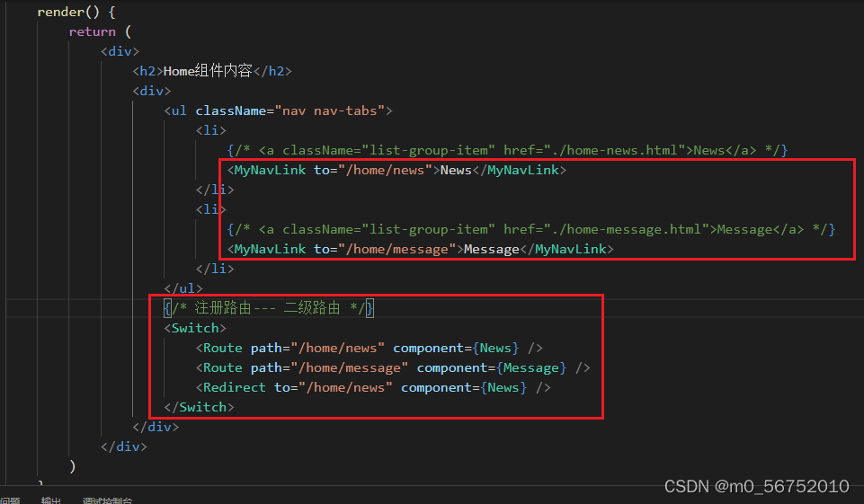Click the "Home组件内容" heading text in h2
Screen dimensions: 864x504
[x=208, y=71]
